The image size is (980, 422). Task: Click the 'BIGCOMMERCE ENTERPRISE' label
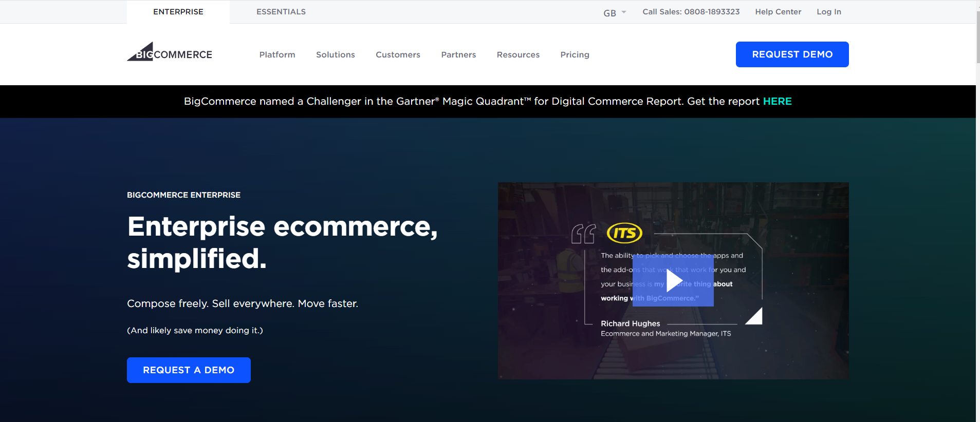[183, 195]
